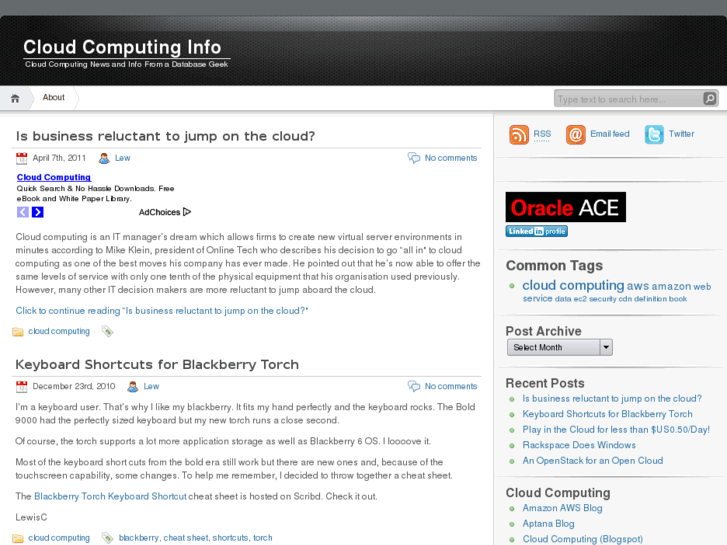Click the LinkedIn profile badge

536,231
